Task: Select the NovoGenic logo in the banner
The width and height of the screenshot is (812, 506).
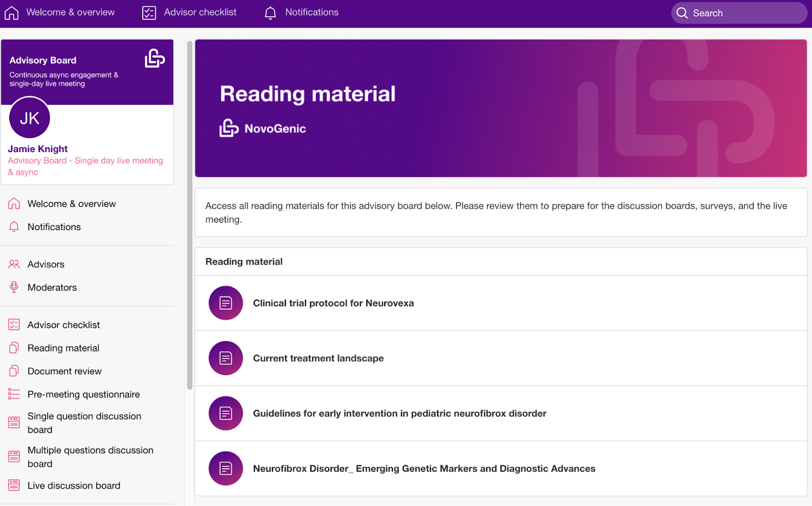Action: pyautogui.click(x=229, y=128)
